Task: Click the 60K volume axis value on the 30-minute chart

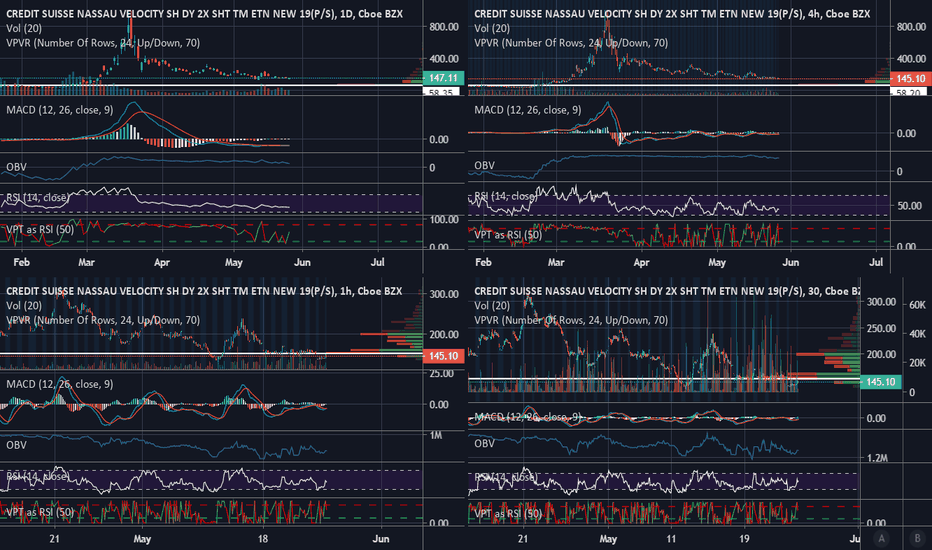Action: click(x=918, y=305)
